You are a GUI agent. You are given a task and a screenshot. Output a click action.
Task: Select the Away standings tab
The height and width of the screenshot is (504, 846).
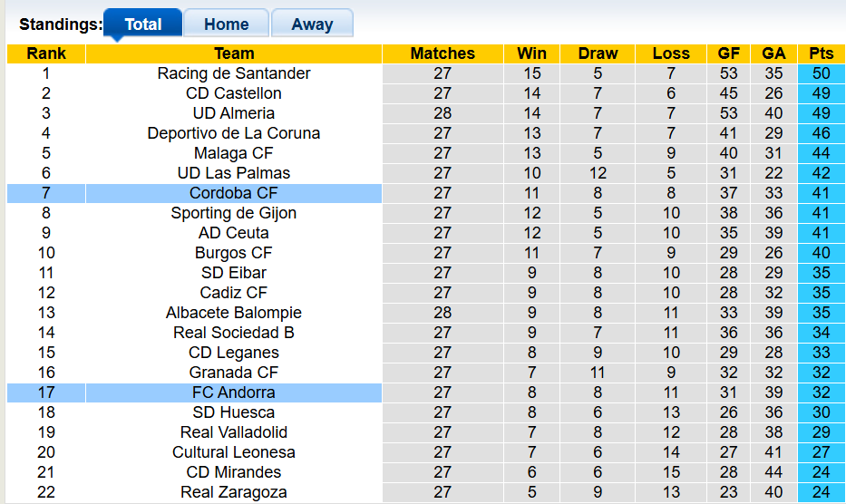click(312, 24)
